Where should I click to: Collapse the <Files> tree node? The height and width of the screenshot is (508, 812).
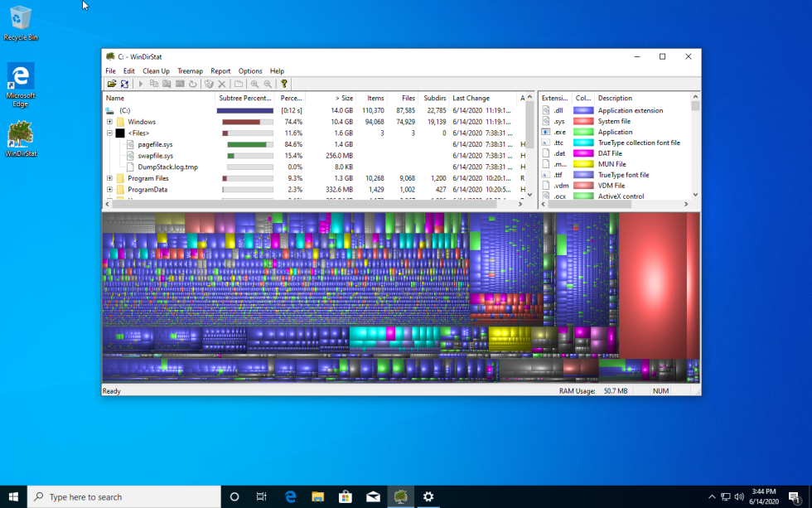click(108, 133)
